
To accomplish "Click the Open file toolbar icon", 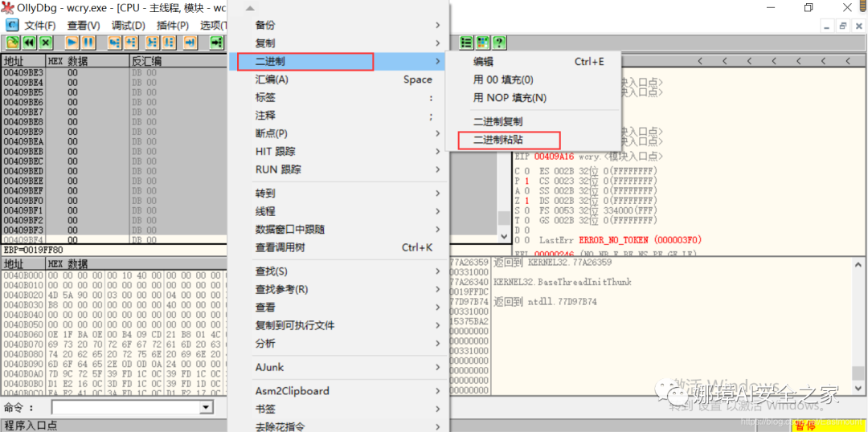I will coord(11,43).
